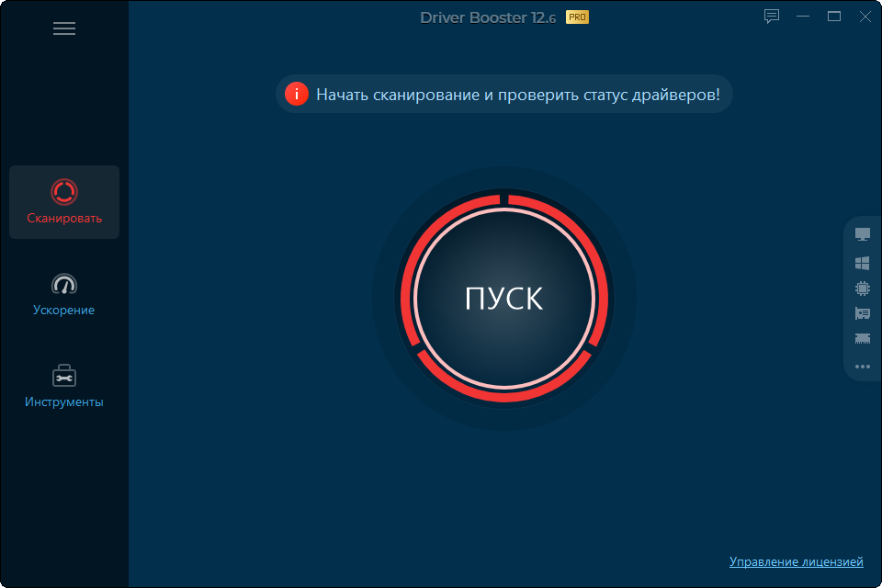
Task: Close the Driver Booster window
Action: (x=865, y=17)
